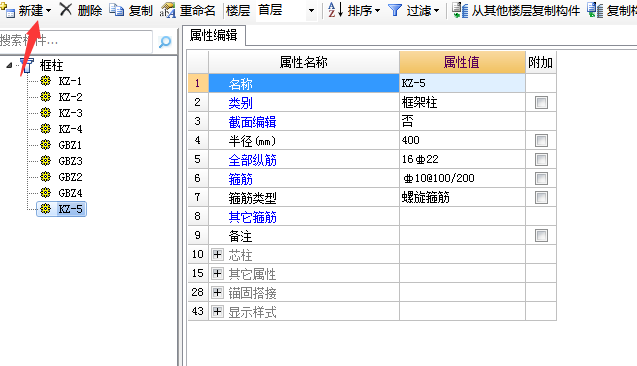
Task: Select KZ-5 in the component tree
Action: coord(70,209)
